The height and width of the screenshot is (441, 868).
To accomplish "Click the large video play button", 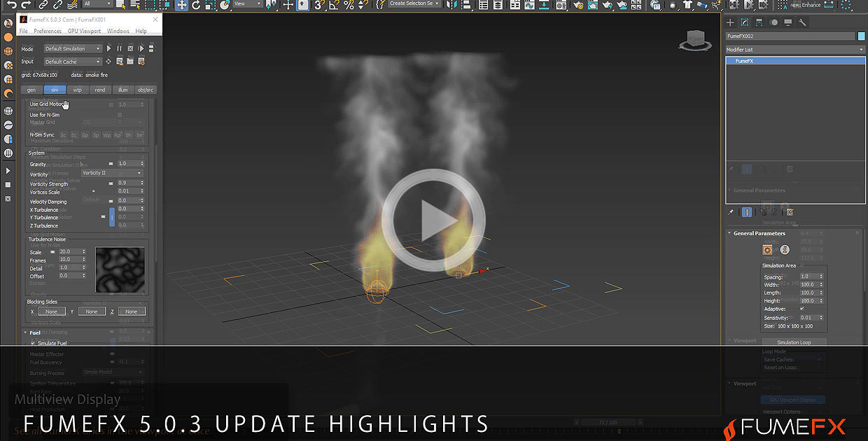I will [434, 220].
